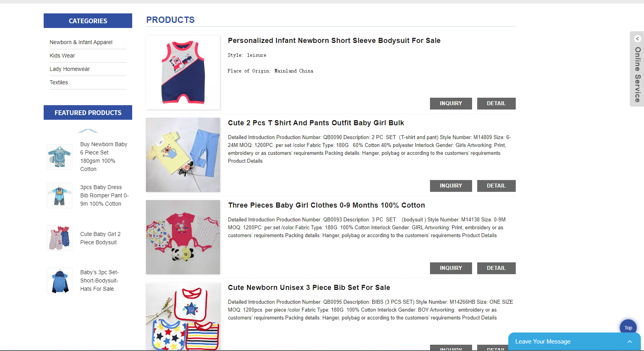Select the Kids Wear category
The width and height of the screenshot is (644, 351).
[62, 56]
